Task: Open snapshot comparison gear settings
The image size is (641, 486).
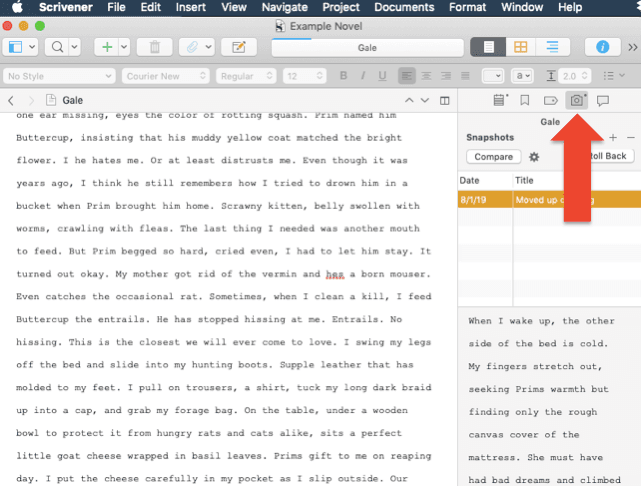Action: click(x=534, y=157)
